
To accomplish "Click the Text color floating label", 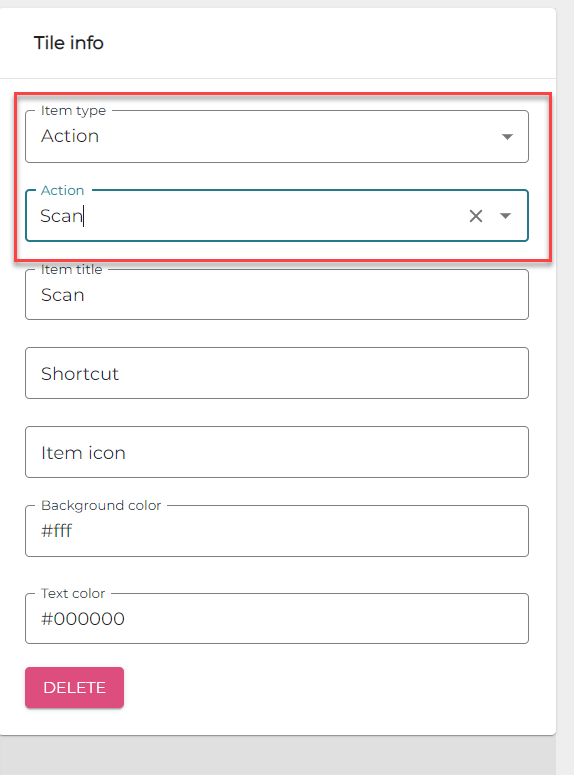I will tap(73, 593).
